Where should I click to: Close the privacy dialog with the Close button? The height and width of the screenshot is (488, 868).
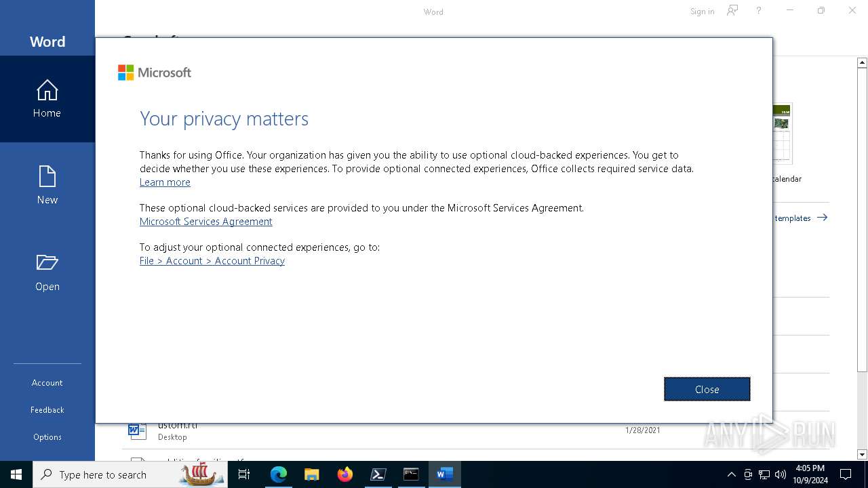[x=707, y=389]
